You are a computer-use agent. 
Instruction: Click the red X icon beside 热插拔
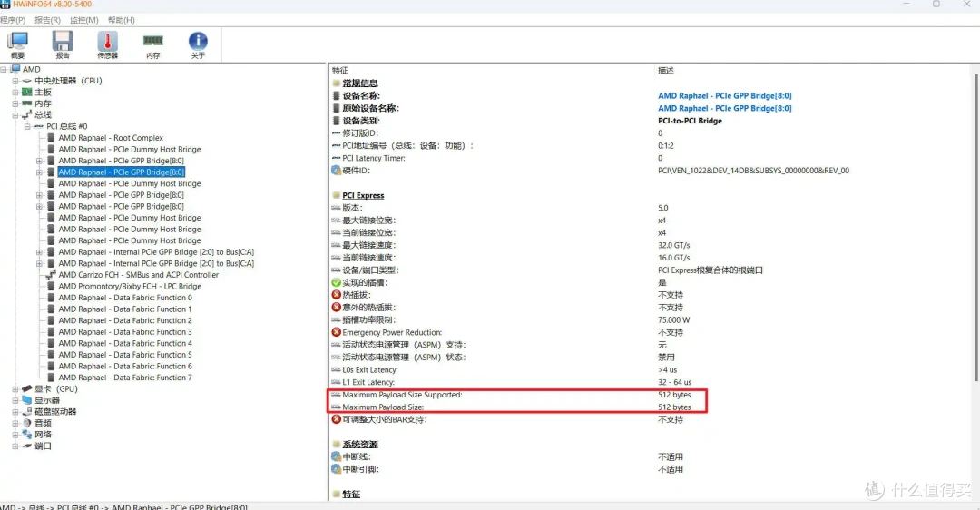[x=337, y=295]
